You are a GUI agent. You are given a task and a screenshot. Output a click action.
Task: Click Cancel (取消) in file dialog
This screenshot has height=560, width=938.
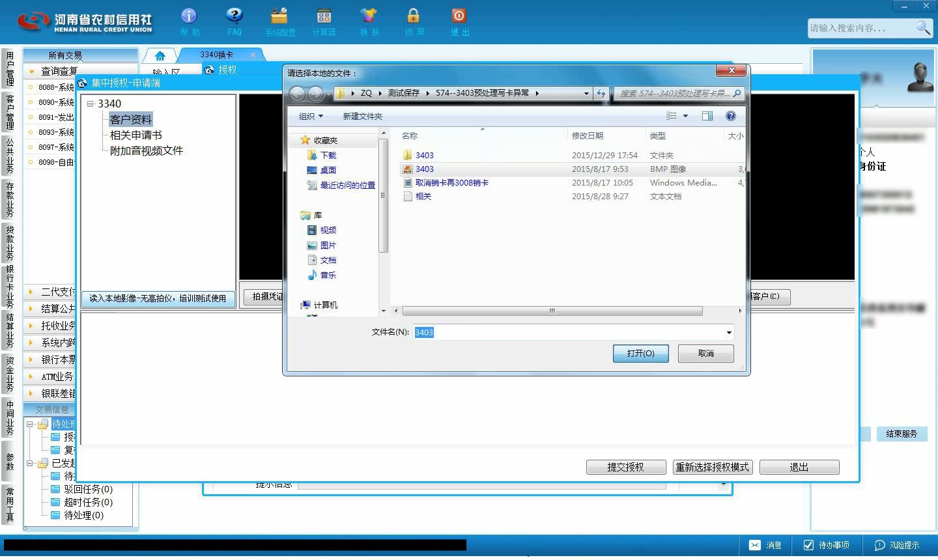tap(706, 353)
